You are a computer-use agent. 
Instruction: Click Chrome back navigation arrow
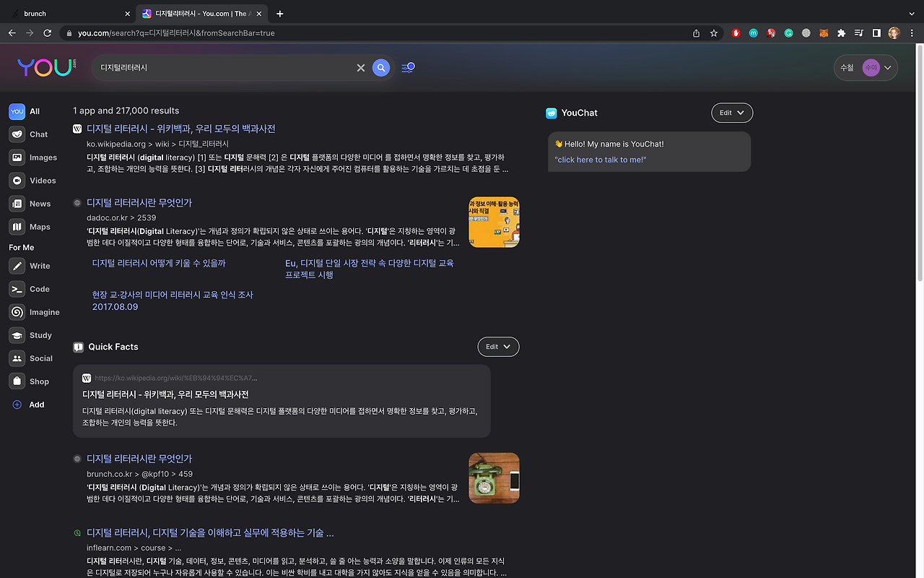12,33
